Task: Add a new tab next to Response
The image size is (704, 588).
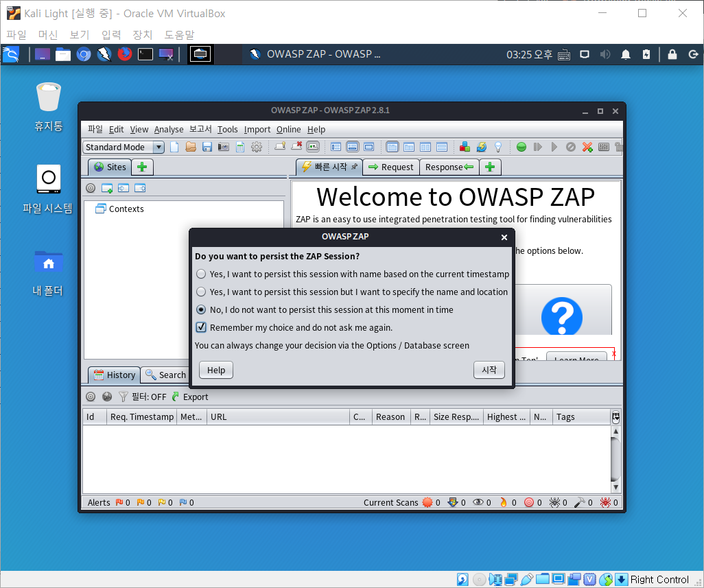Action: pos(491,167)
